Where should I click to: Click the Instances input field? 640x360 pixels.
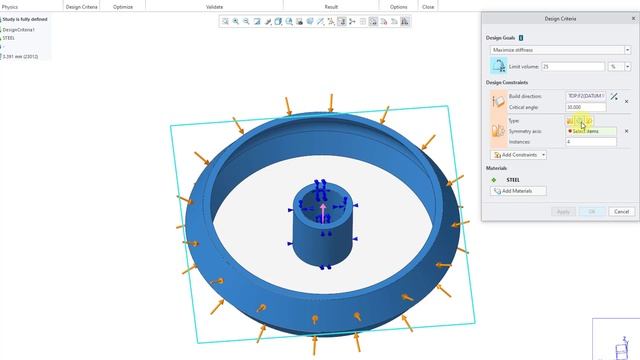click(x=591, y=142)
